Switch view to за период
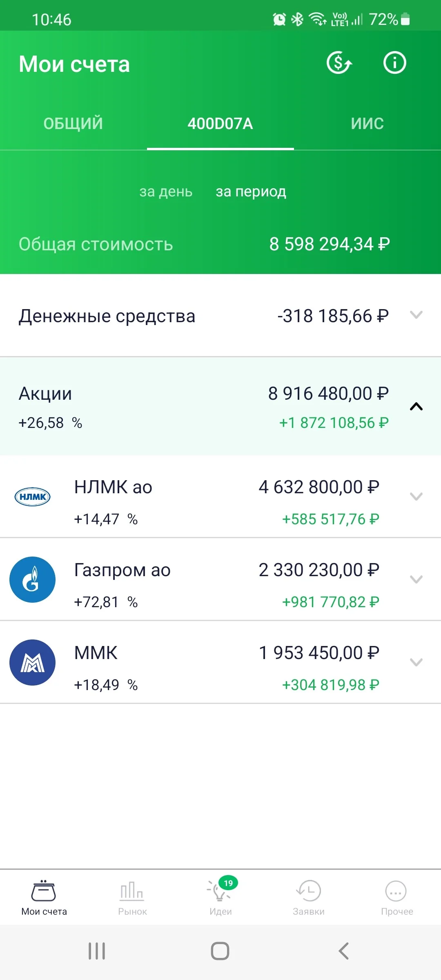This screenshot has height=980, width=441. [x=251, y=191]
